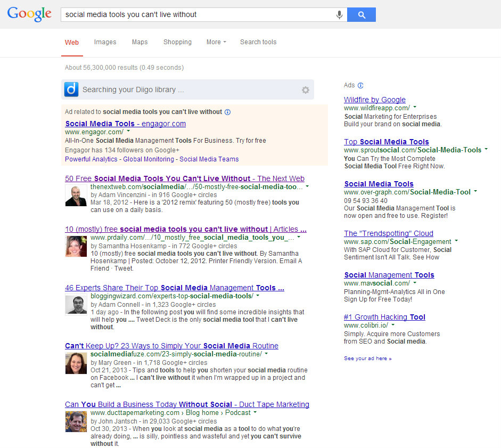Click the blue magnifier search button
501x448 pixels.
[362, 15]
